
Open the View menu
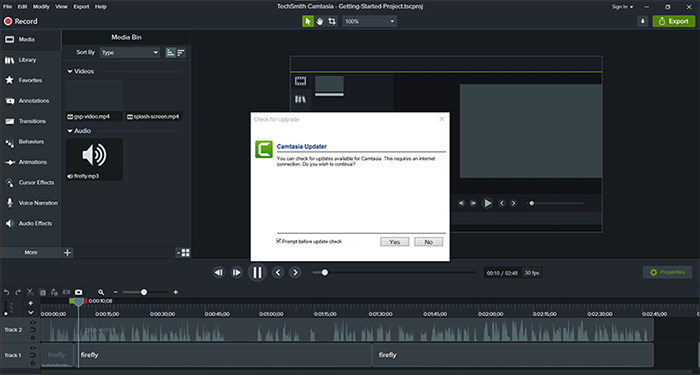pyautogui.click(x=62, y=7)
